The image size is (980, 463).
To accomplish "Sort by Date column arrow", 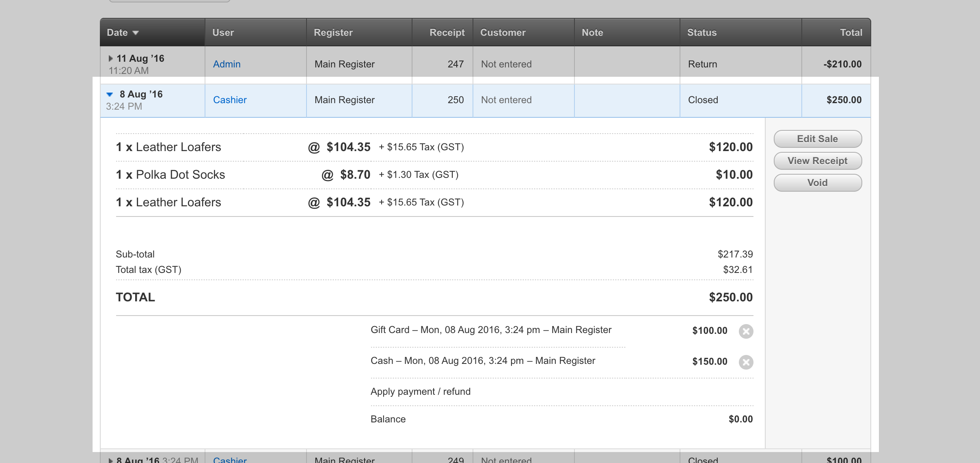I will 136,33.
